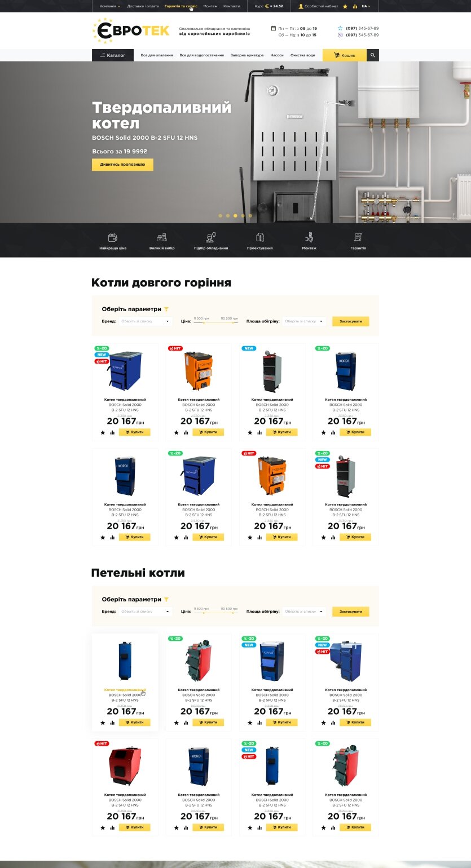
Task: Compare icon on KORDI boiler card with -20 badge
Action: tap(333, 433)
